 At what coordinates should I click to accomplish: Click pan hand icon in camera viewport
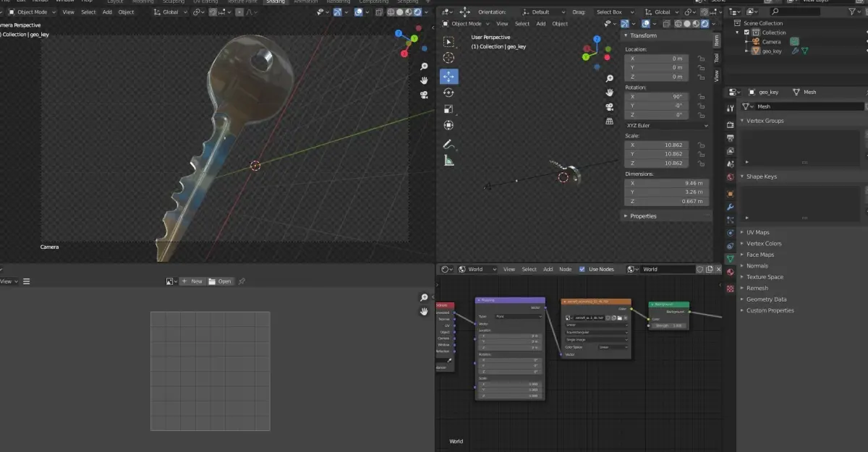424,80
